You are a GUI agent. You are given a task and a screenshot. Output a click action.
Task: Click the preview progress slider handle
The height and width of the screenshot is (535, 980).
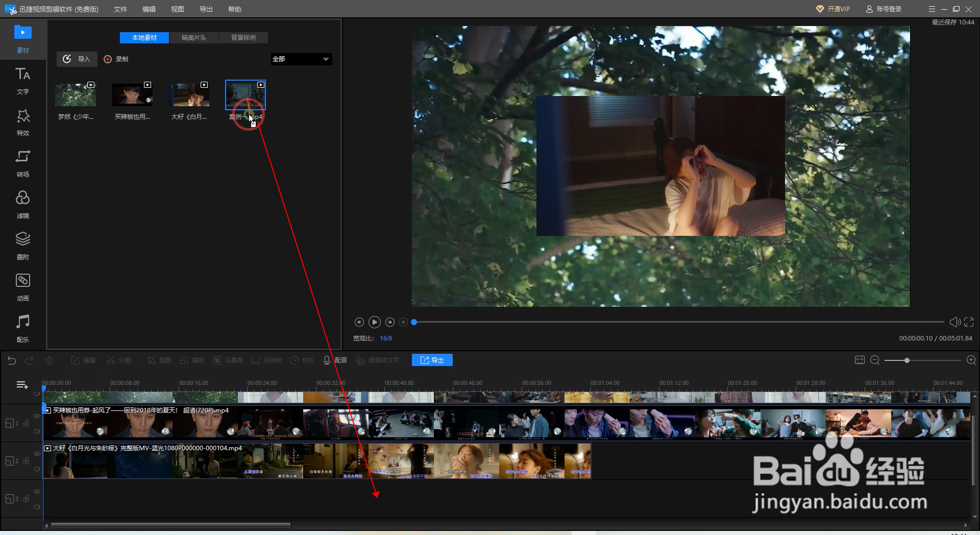click(414, 322)
